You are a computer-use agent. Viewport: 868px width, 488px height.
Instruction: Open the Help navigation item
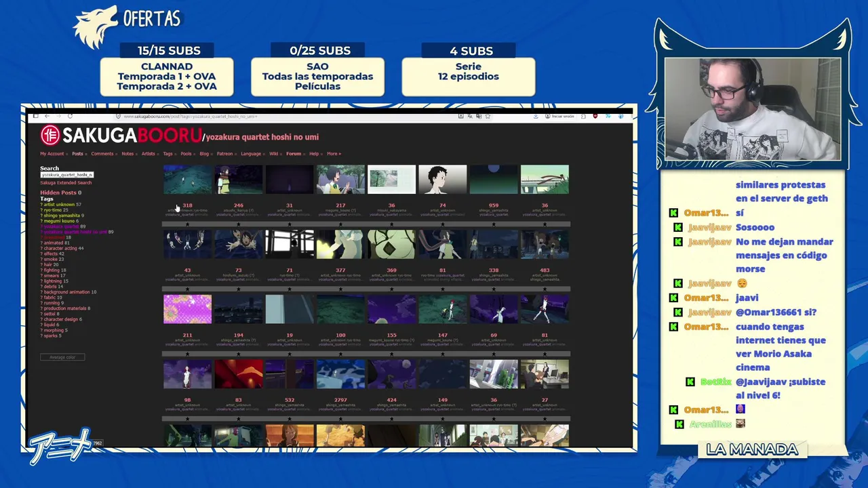coord(314,154)
